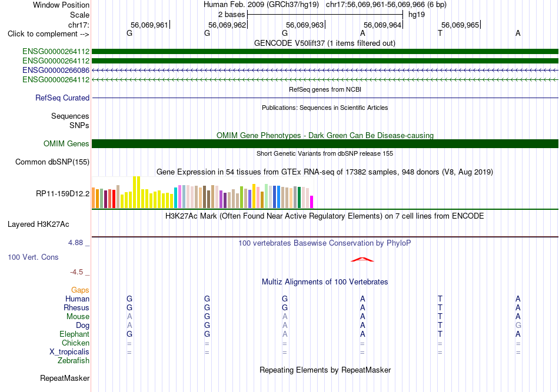
Task: Click the Elephant species label
Action: (74, 334)
